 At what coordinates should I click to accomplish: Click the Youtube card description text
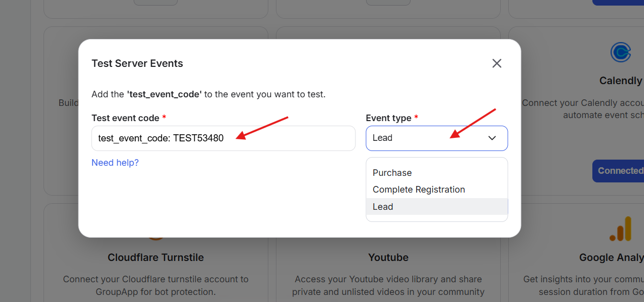coord(388,285)
